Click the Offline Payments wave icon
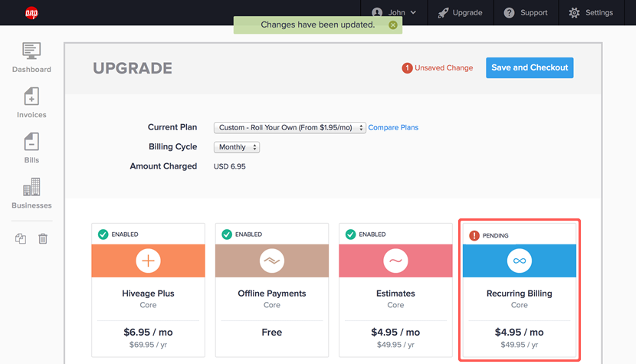The height and width of the screenshot is (364, 636). [272, 261]
